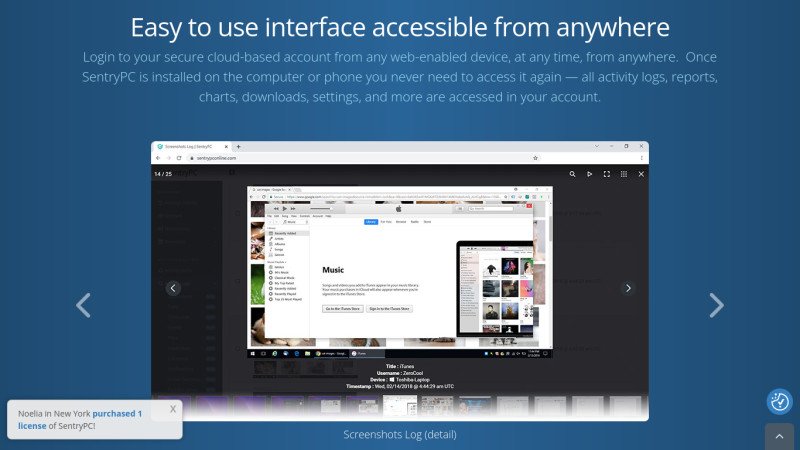Click the magnifier zoom icon in the lightbox

tap(572, 174)
